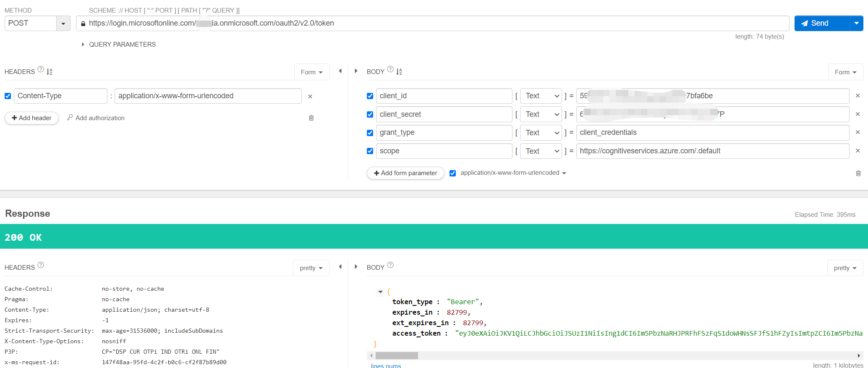Click the request body sort A-Z icon
Image resolution: width=868 pixels, height=368 pixels.
[x=399, y=72]
